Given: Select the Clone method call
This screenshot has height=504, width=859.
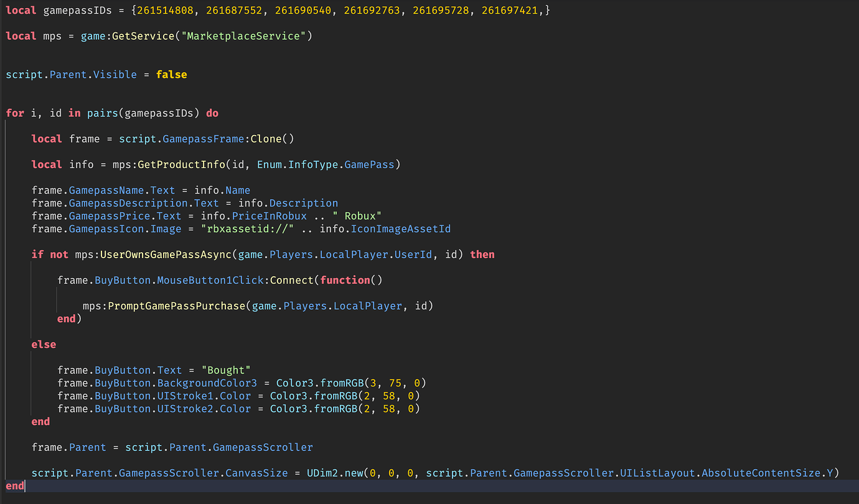Looking at the screenshot, I should click(266, 138).
